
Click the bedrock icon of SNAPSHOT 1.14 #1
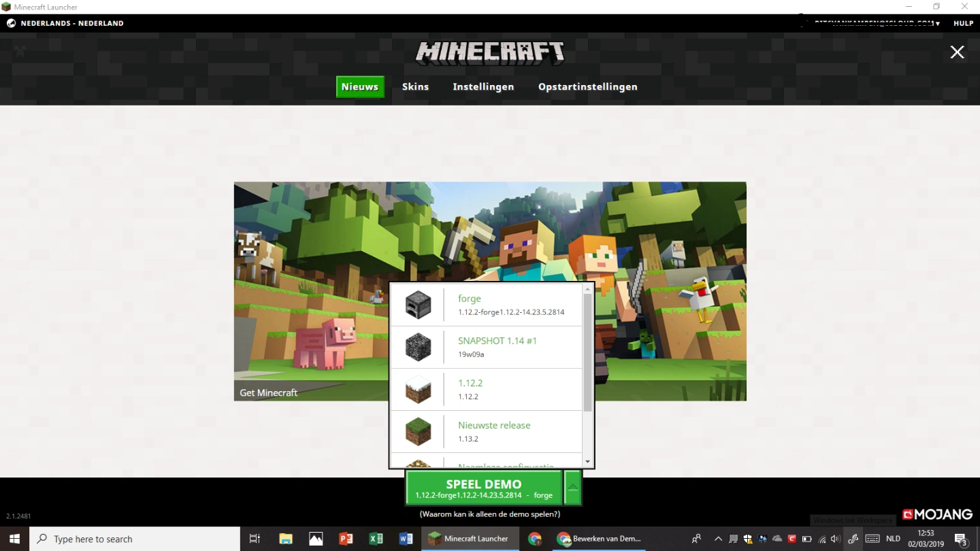(x=418, y=347)
